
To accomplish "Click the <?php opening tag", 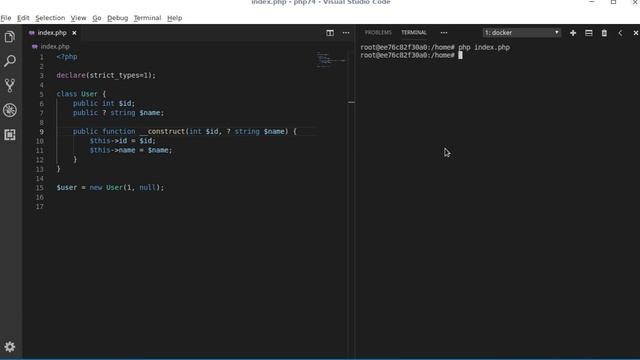I will pos(67,57).
